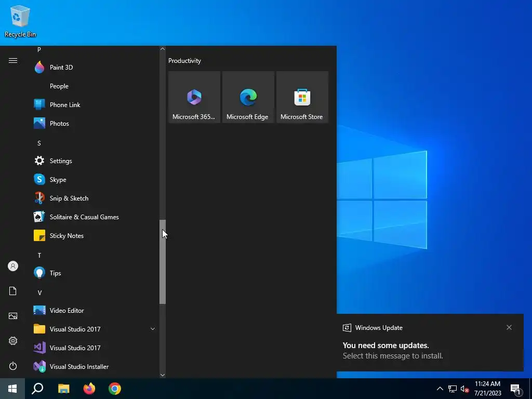The height and width of the screenshot is (399, 532).
Task: Open the clock and date display
Action: tap(487, 389)
